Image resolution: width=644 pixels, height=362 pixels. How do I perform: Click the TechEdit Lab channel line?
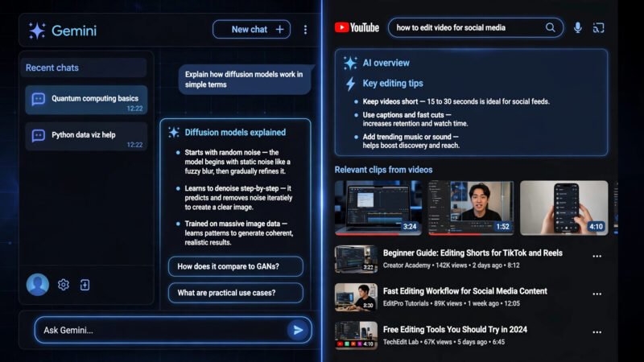tap(444, 342)
